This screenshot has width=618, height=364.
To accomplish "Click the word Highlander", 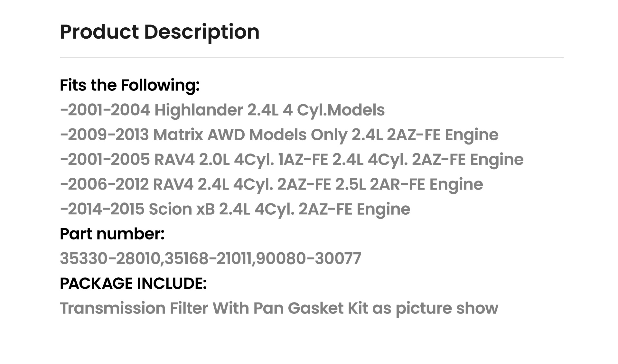I will (199, 110).
